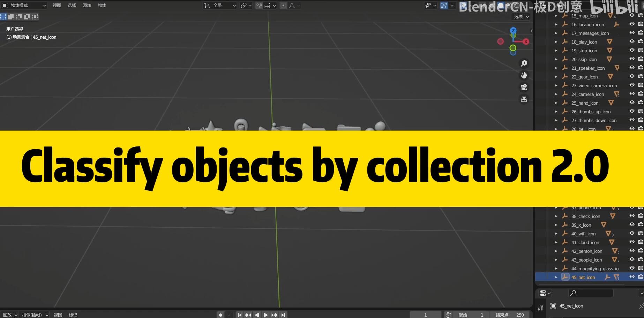The height and width of the screenshot is (318, 644).
Task: Switch to camera view via camera gizmo
Action: pyautogui.click(x=524, y=87)
